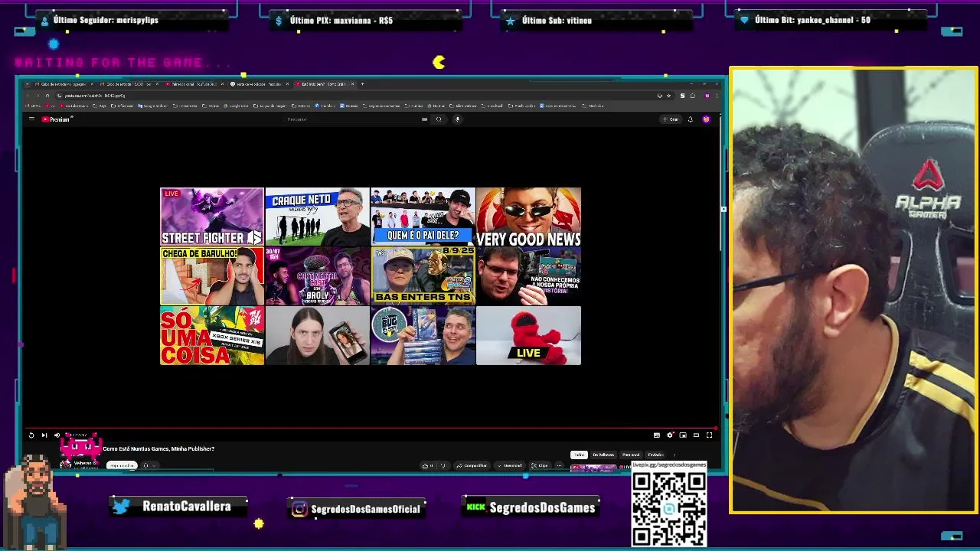
Task: Start voice search with the microphone icon
Action: (x=457, y=119)
